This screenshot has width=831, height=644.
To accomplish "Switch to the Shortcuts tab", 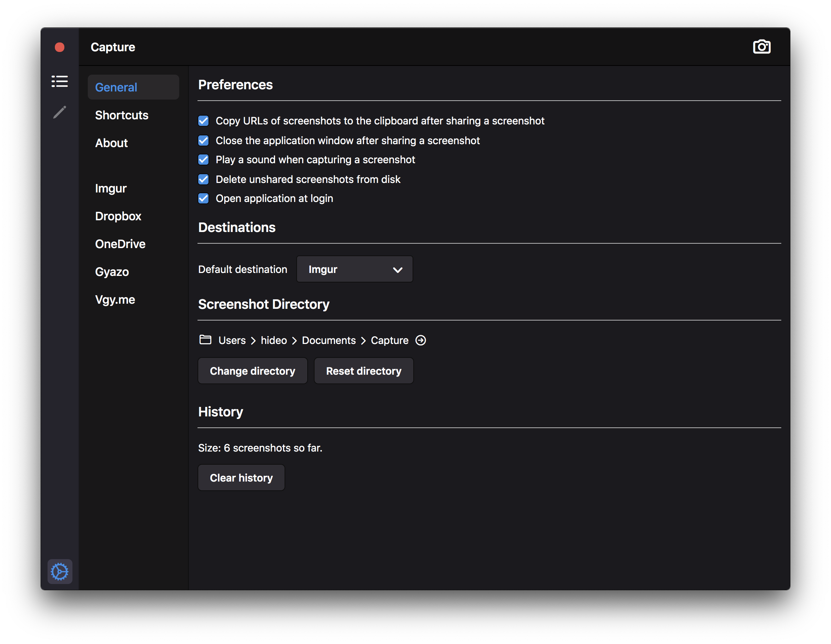I will pos(122,115).
